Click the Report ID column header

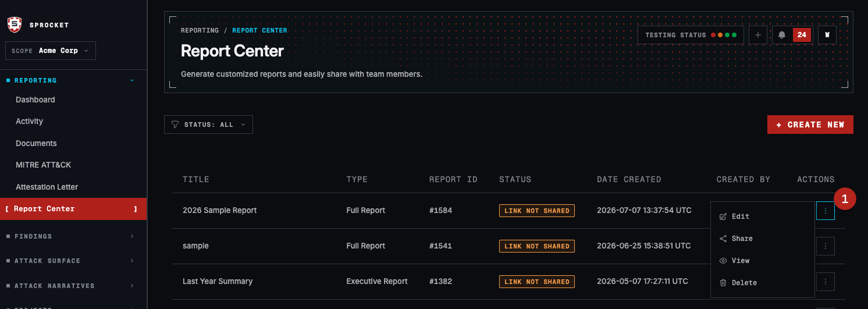(x=453, y=179)
